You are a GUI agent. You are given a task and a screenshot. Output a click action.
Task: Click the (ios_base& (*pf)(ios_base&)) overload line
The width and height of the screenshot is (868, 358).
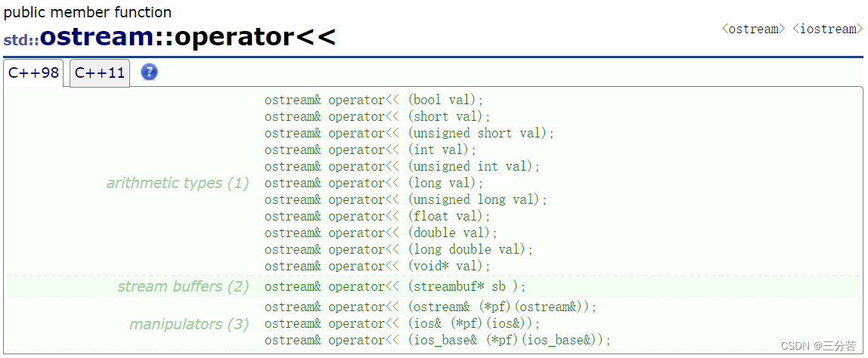click(x=438, y=340)
